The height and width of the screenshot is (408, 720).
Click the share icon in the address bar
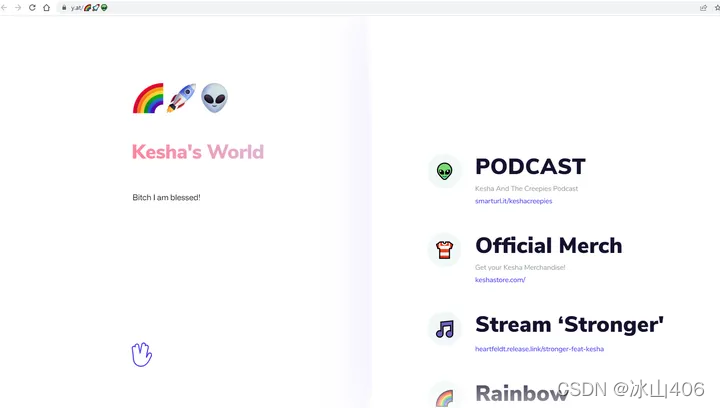(703, 8)
